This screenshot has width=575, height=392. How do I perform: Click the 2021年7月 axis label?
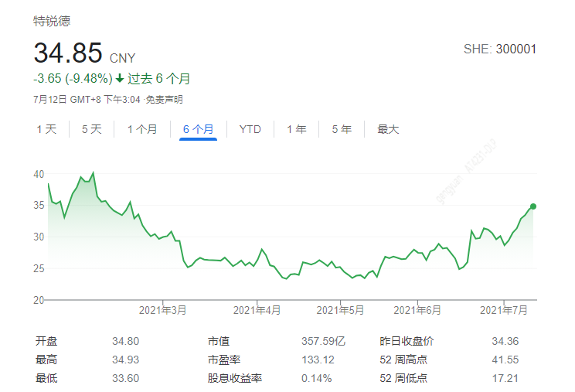[504, 310]
